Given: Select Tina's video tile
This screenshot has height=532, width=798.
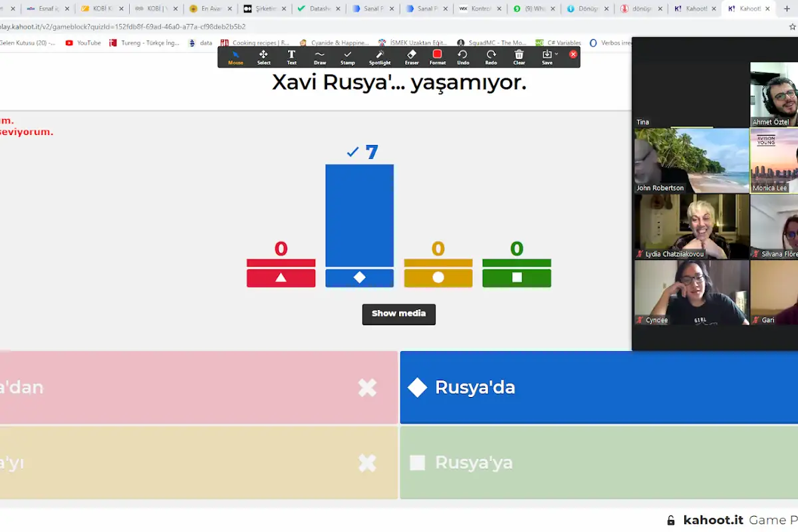Looking at the screenshot, I should [692, 94].
